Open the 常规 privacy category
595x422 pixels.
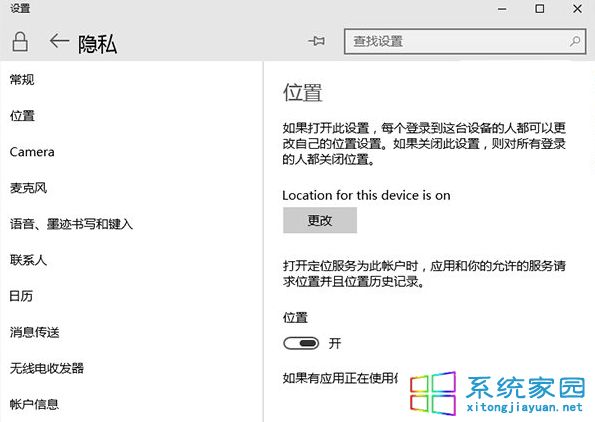(x=22, y=80)
